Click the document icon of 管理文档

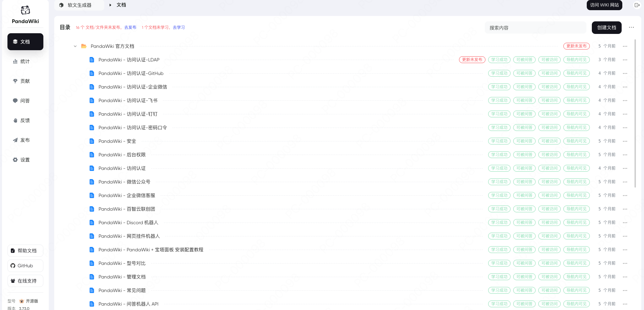[91, 277]
